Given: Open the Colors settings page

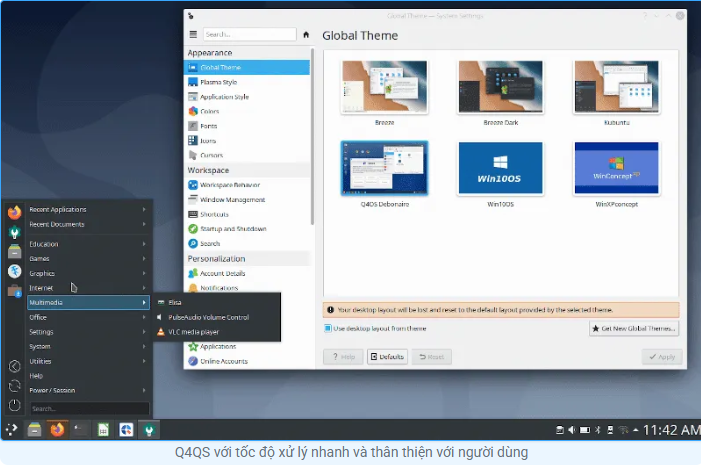Looking at the screenshot, I should click(247, 111).
